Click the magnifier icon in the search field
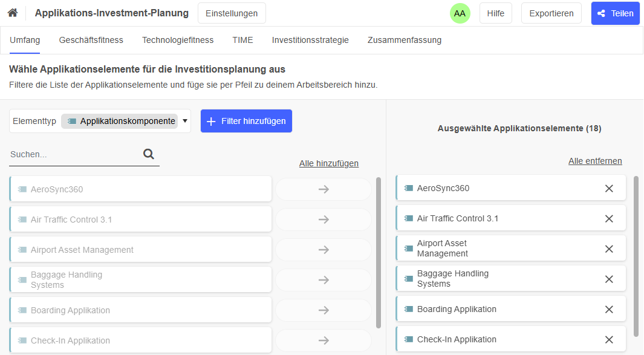The height and width of the screenshot is (355, 644). click(x=148, y=154)
